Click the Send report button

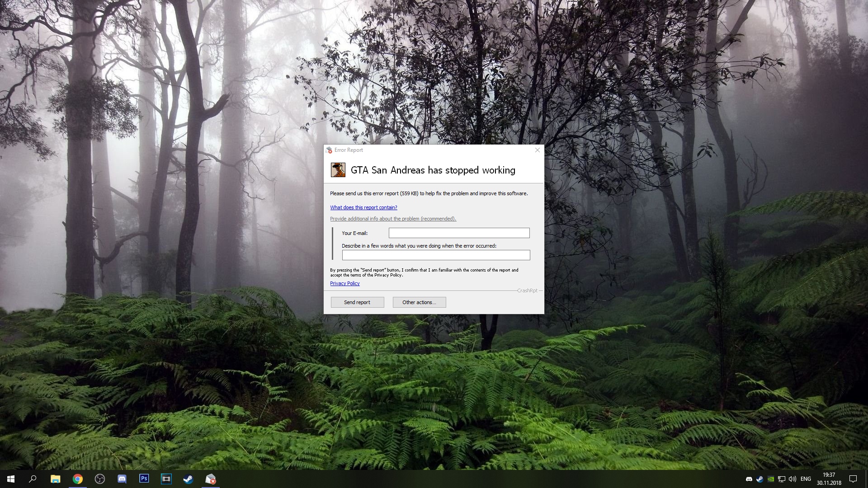point(357,302)
